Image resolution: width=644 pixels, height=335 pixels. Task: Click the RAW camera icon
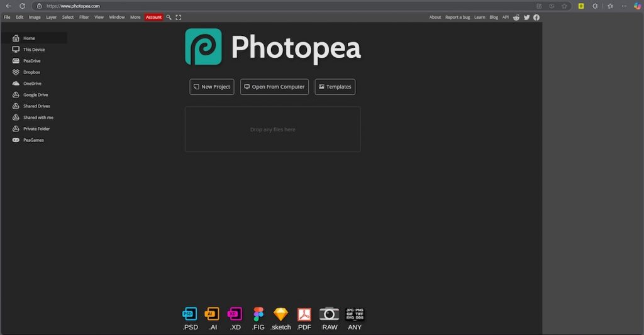click(x=330, y=314)
